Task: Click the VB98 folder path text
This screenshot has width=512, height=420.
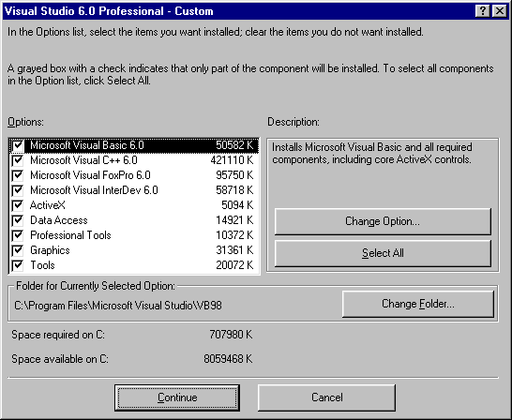Action: 118,306
